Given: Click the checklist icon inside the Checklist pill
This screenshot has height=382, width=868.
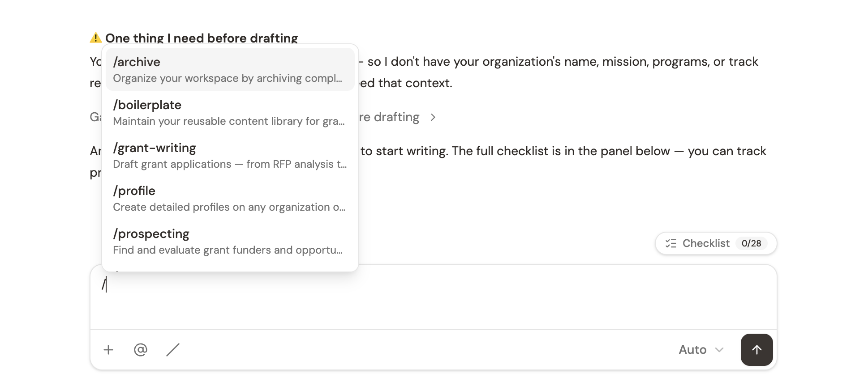Looking at the screenshot, I should (x=670, y=243).
